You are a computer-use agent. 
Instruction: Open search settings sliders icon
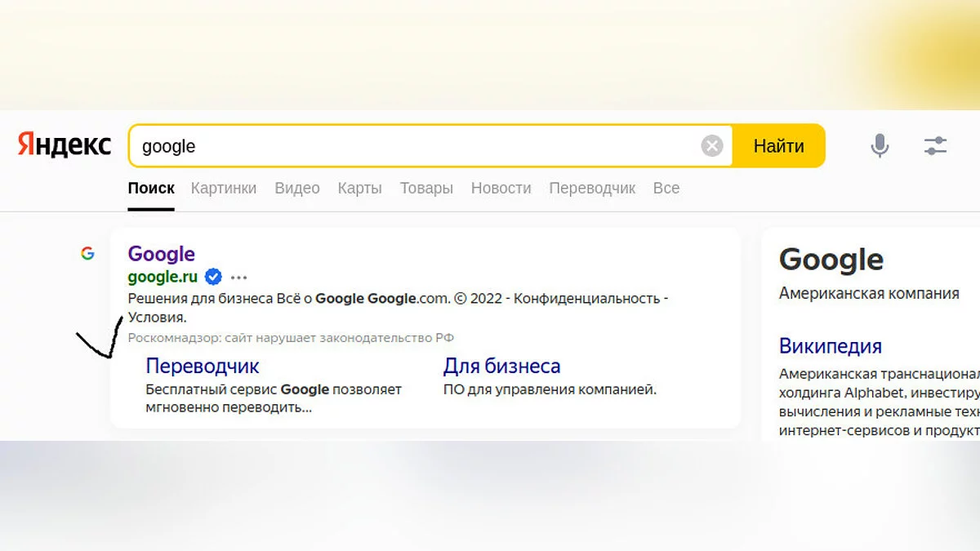click(x=935, y=146)
